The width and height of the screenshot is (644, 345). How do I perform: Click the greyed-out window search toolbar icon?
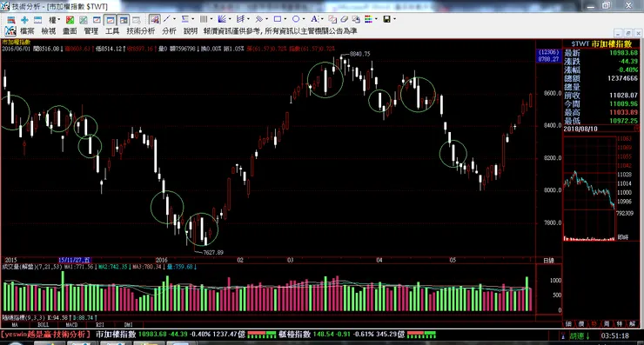(137, 19)
